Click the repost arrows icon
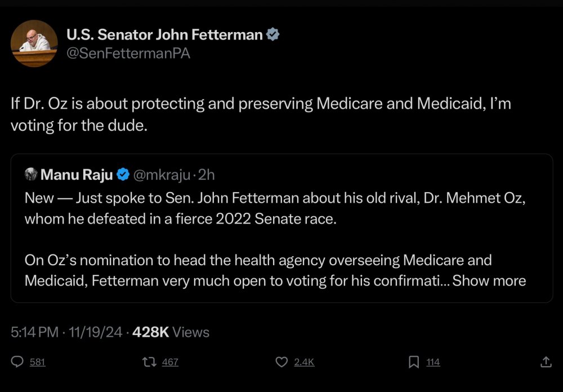563x392 pixels. click(149, 362)
